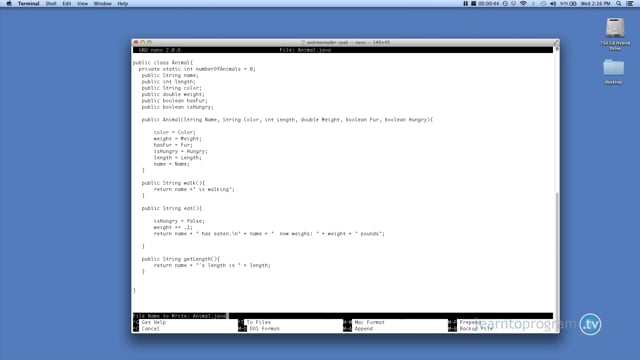Viewport: 640px width, 360px height.
Task: Click the battery status icon
Action: point(573,4)
